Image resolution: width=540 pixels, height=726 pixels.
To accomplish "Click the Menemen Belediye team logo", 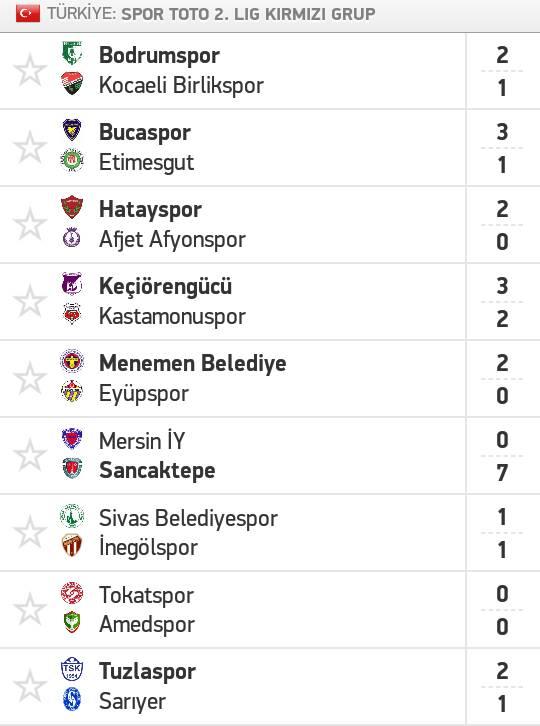I will pos(72,361).
